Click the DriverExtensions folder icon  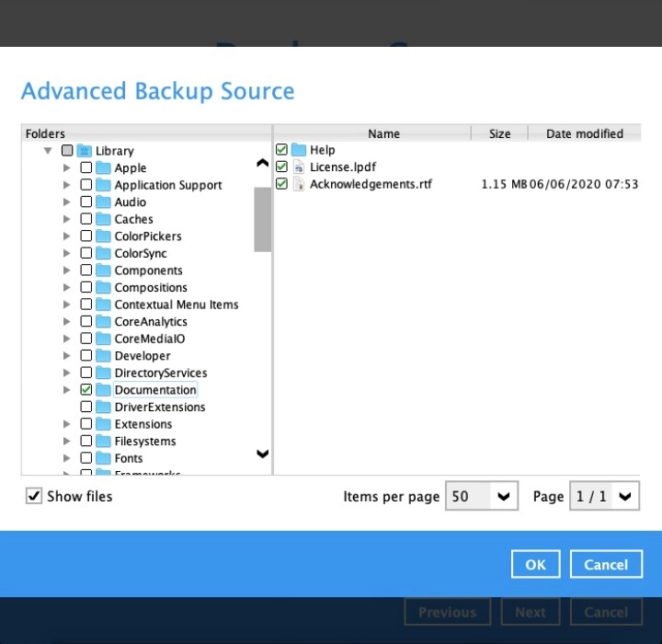(103, 407)
